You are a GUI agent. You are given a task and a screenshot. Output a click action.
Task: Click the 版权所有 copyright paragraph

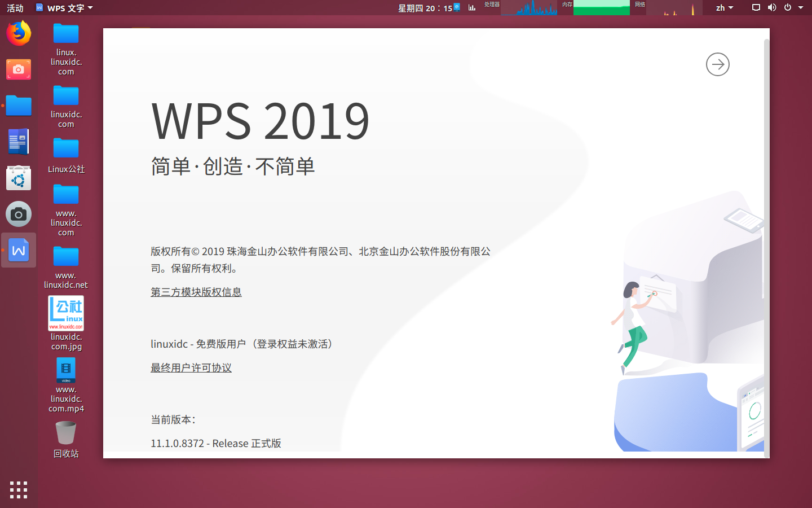320,260
